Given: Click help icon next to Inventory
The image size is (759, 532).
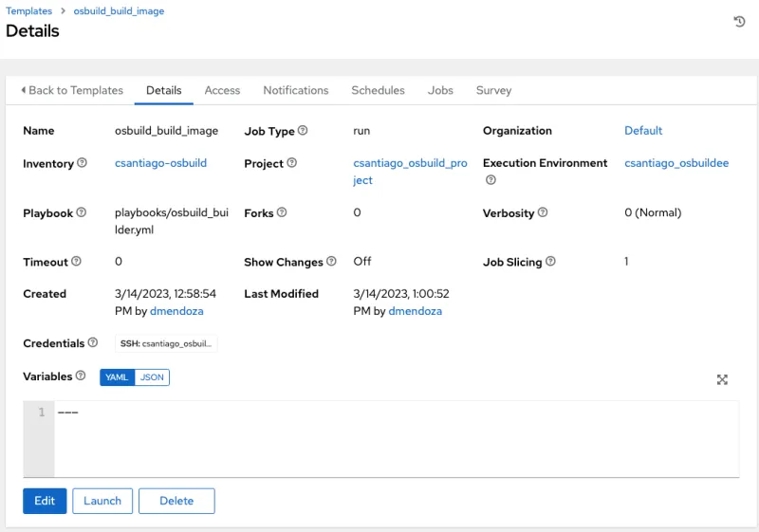Looking at the screenshot, I should [82, 163].
